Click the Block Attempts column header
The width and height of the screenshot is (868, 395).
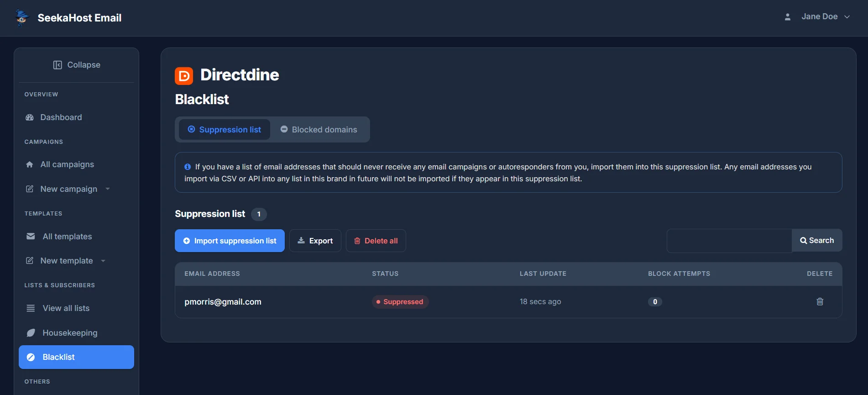(x=679, y=274)
